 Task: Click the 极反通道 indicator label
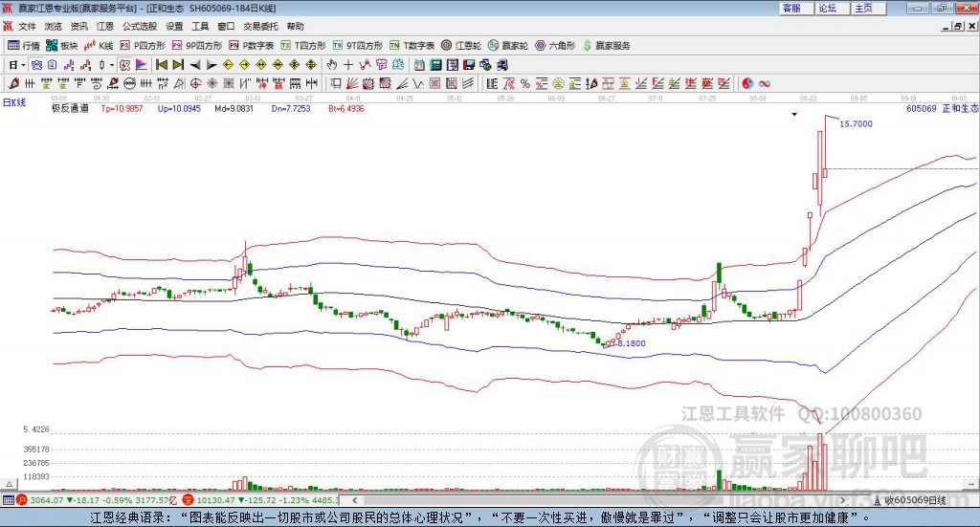click(70, 108)
